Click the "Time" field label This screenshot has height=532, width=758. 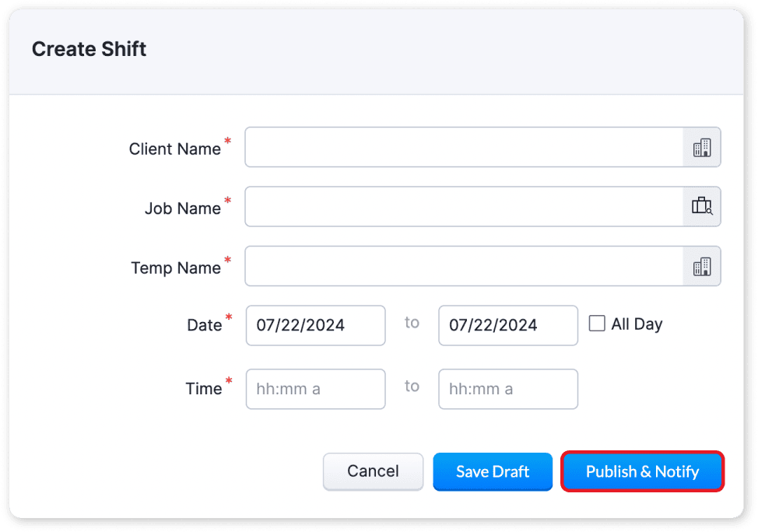pyautogui.click(x=203, y=389)
